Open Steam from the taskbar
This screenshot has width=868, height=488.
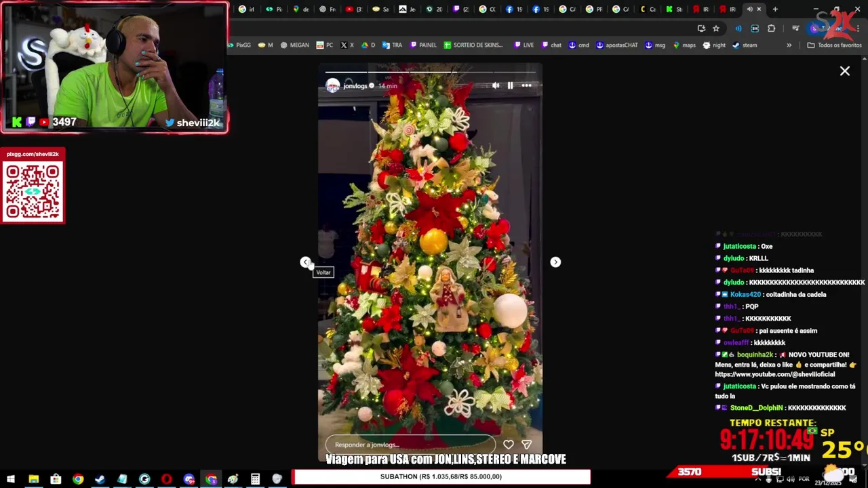100,479
